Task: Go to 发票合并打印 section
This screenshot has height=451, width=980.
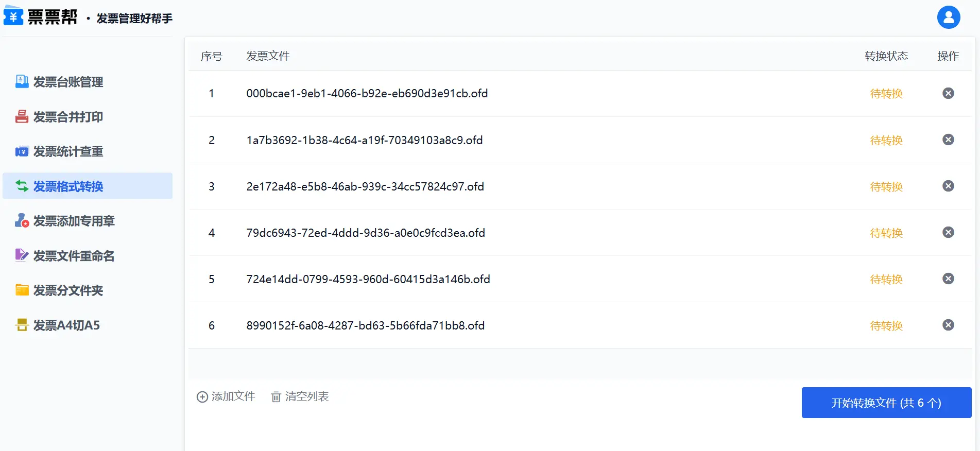Action: tap(68, 117)
